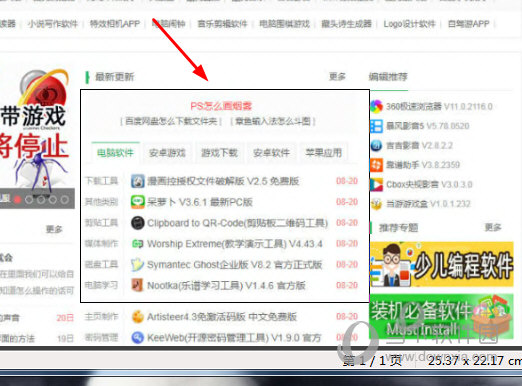Click the 下载工具 category label
Screen dimensions: 522x386
[102, 181]
